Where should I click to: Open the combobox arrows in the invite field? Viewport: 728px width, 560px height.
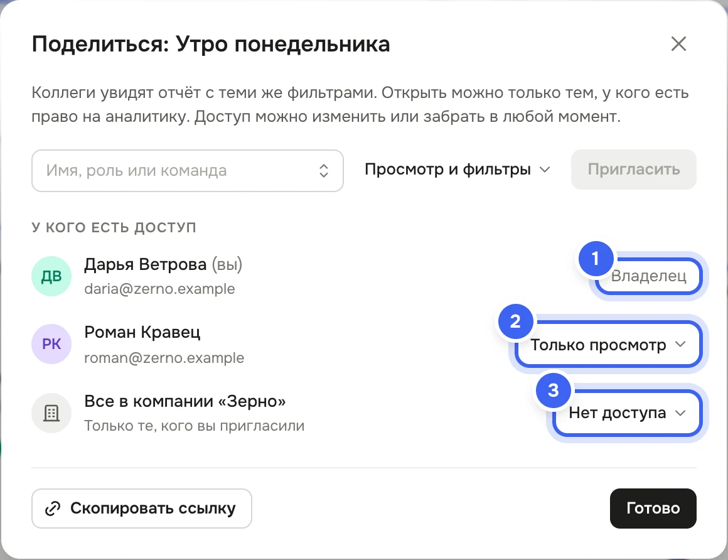tap(324, 170)
